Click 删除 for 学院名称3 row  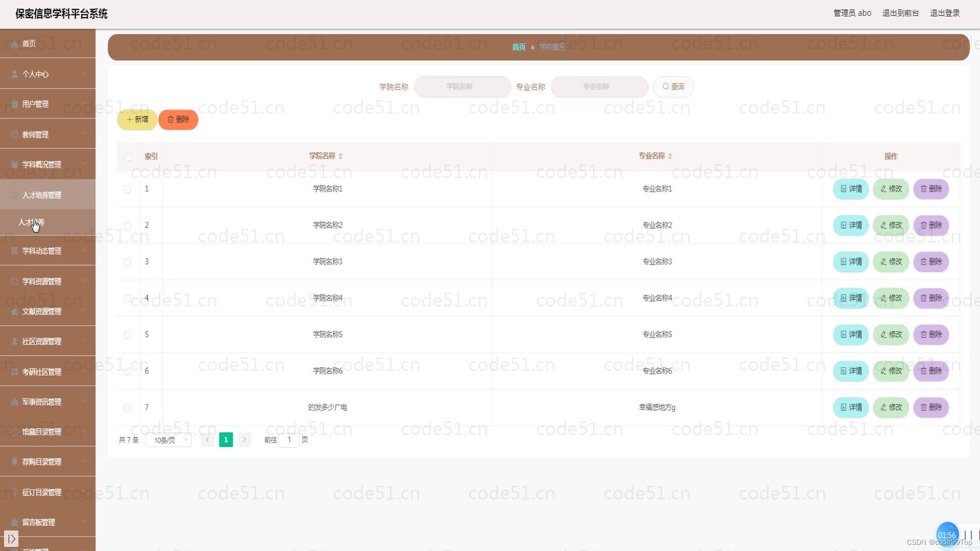tap(931, 262)
